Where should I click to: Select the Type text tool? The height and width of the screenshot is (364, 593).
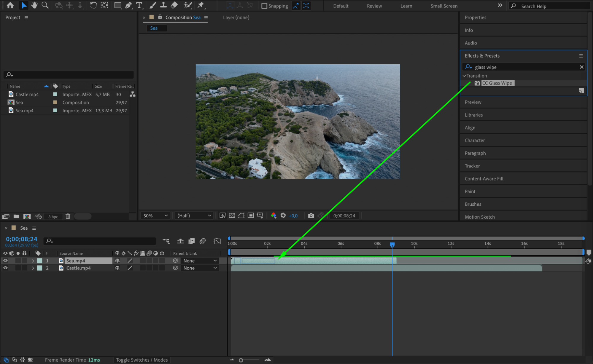(x=139, y=5)
